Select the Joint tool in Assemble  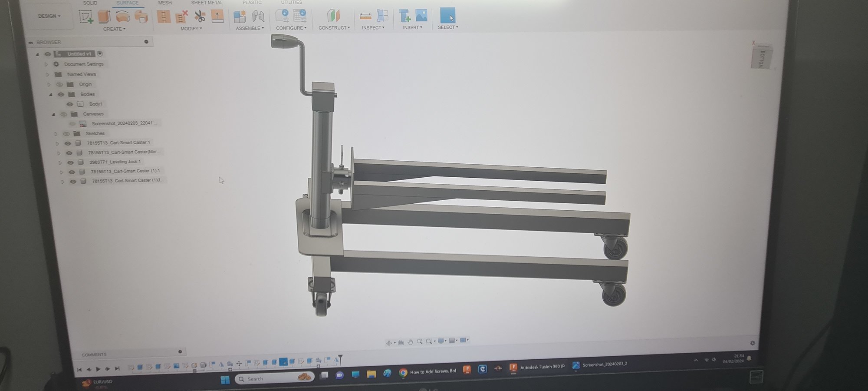[x=258, y=17]
